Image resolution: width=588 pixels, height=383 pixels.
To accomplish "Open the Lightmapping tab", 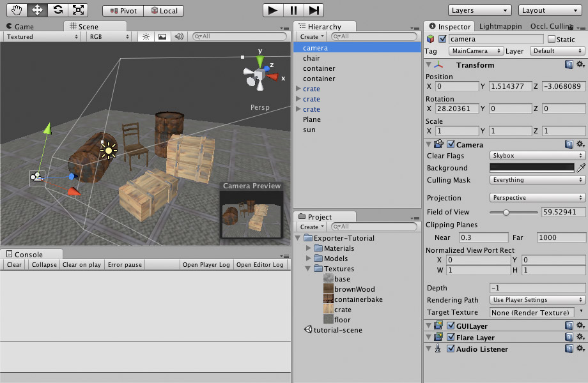I will pyautogui.click(x=502, y=27).
